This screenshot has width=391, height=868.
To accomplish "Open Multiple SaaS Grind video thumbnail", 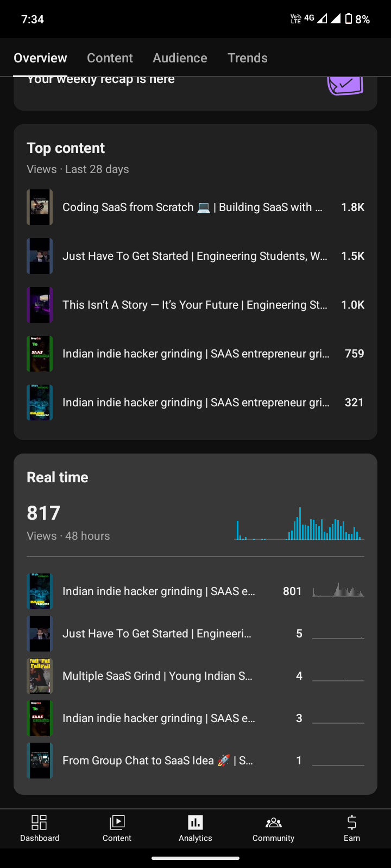I will tap(40, 676).
